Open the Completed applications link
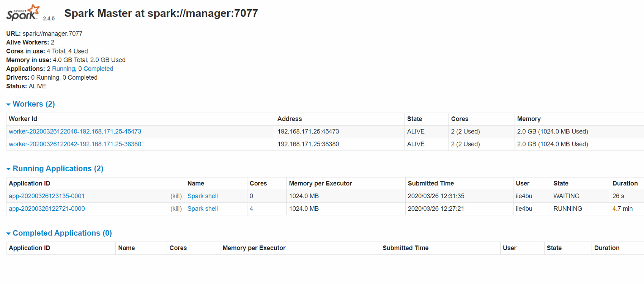644x284 pixels. (98, 69)
